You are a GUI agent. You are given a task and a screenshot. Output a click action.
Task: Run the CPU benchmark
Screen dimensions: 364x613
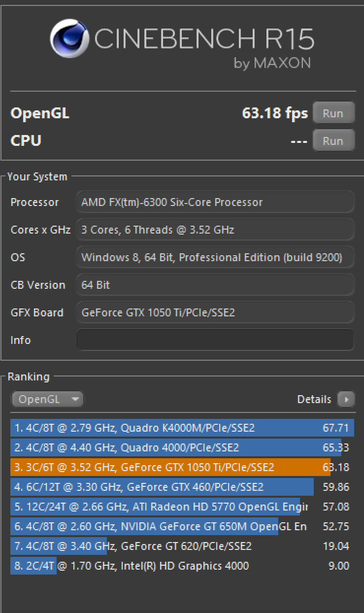tap(333, 140)
